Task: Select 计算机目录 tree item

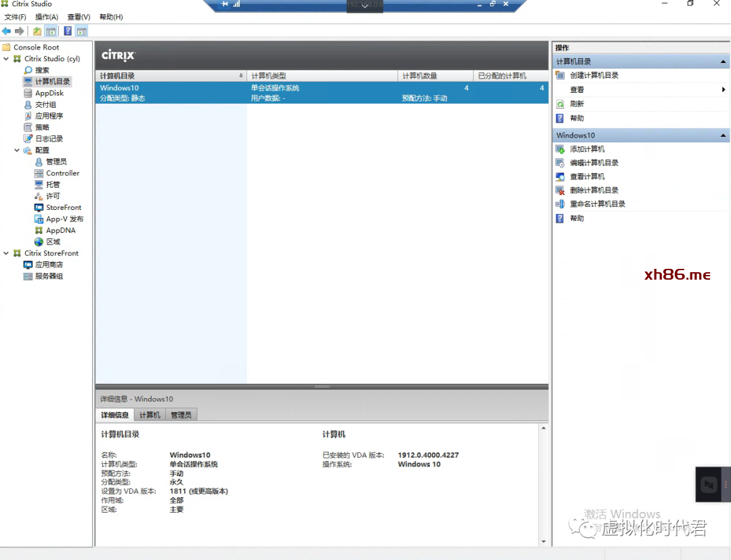Action: [52, 82]
